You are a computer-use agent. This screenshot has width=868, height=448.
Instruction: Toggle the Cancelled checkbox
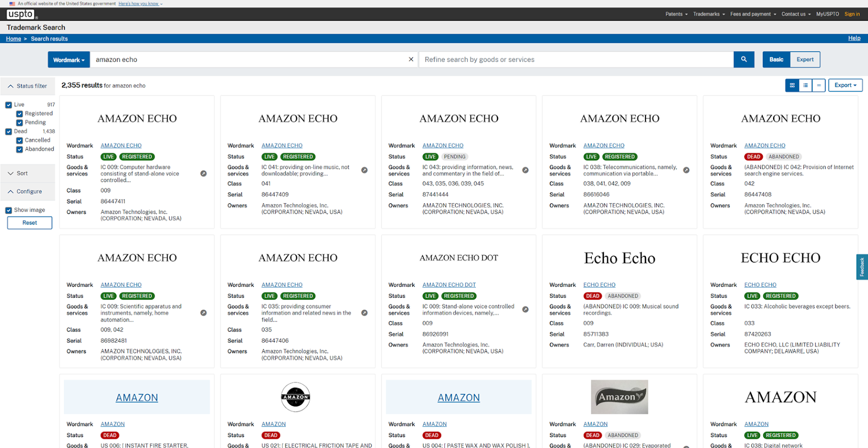tap(20, 140)
